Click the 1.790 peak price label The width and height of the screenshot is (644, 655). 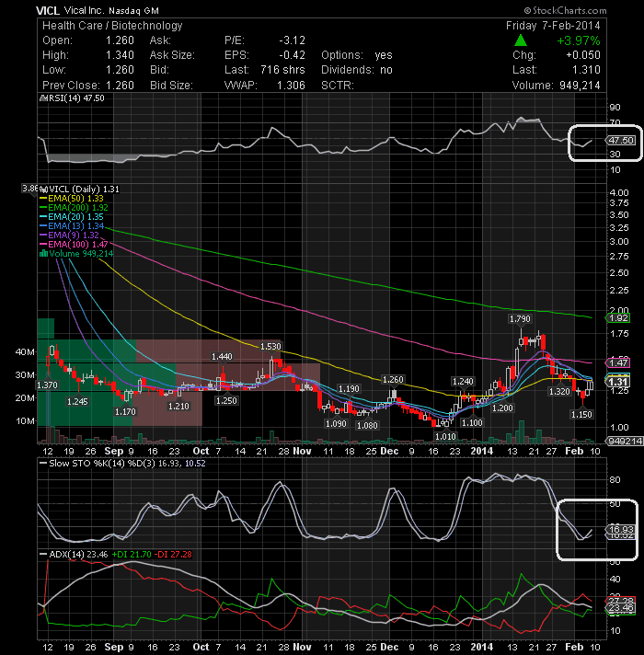(520, 318)
